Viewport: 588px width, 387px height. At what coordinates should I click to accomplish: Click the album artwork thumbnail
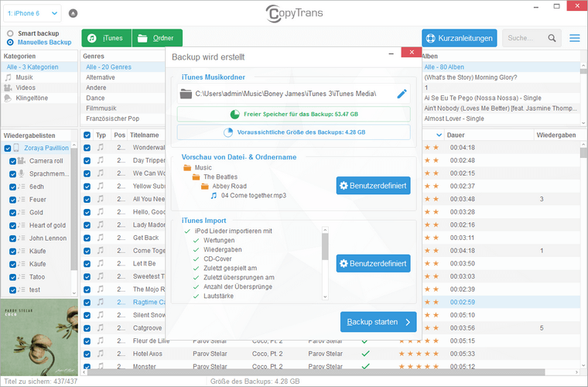click(39, 337)
